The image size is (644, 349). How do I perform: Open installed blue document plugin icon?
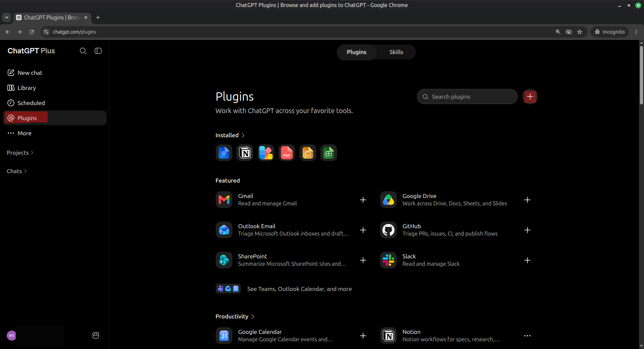[x=224, y=153]
